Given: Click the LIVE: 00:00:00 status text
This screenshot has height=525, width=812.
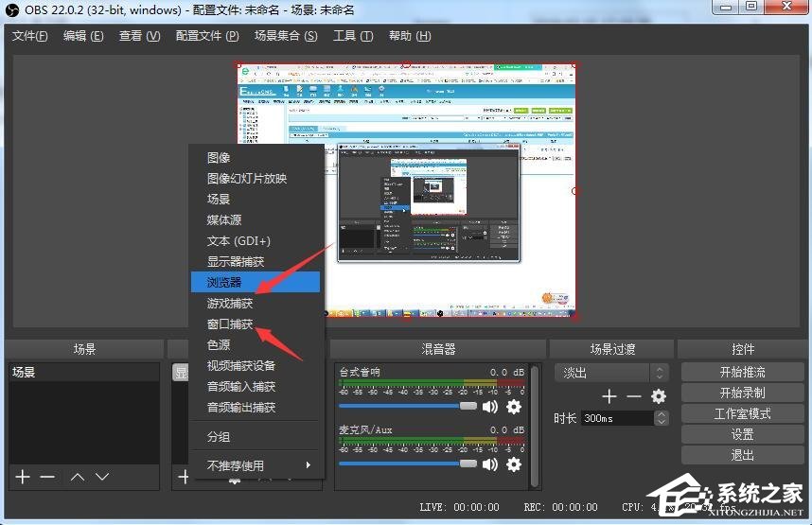Looking at the screenshot, I should click(x=459, y=507).
